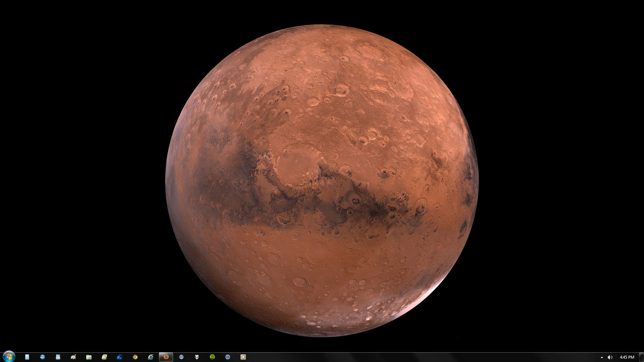Viewport: 644px width, 362px height.
Task: Launch iTunes from the taskbar
Action: 228,357
